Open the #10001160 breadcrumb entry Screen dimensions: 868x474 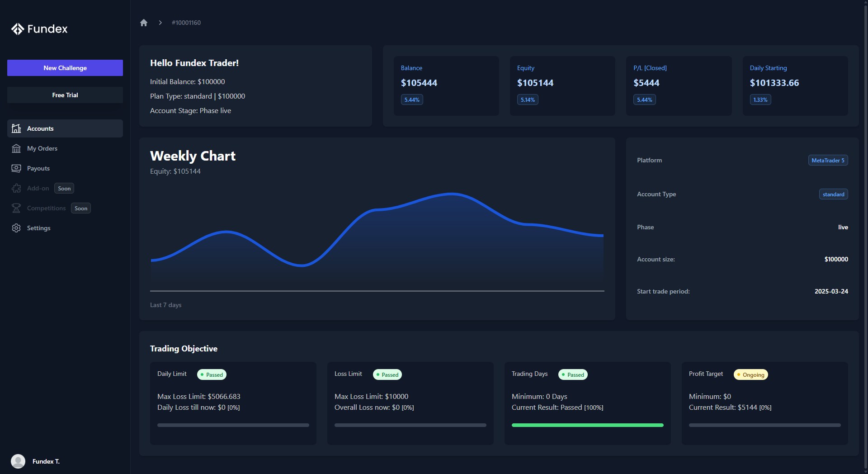[186, 22]
